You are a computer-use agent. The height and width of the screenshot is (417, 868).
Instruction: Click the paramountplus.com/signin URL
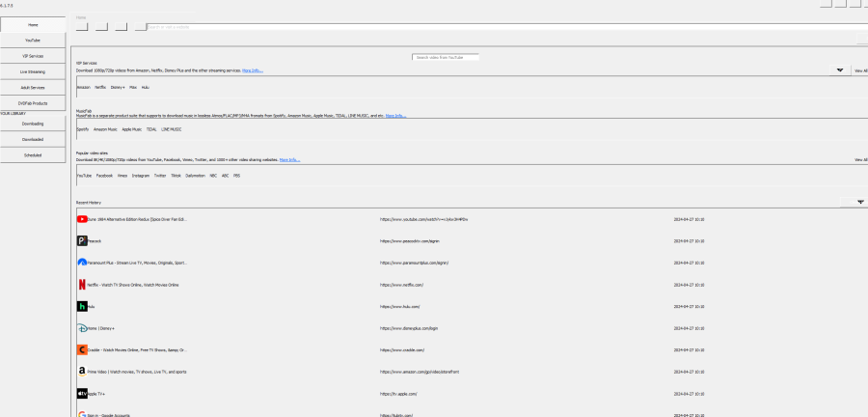point(414,263)
